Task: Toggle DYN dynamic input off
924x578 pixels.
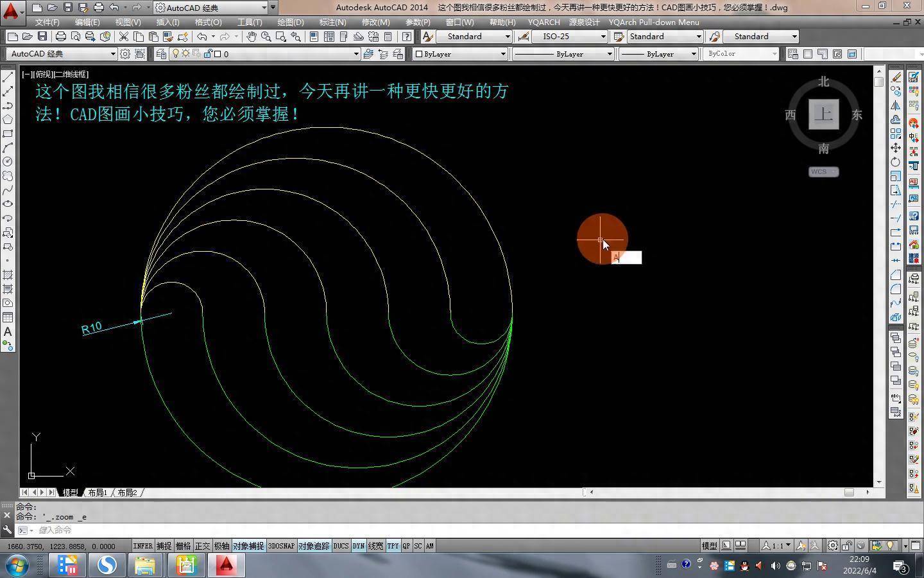Action: coord(358,546)
